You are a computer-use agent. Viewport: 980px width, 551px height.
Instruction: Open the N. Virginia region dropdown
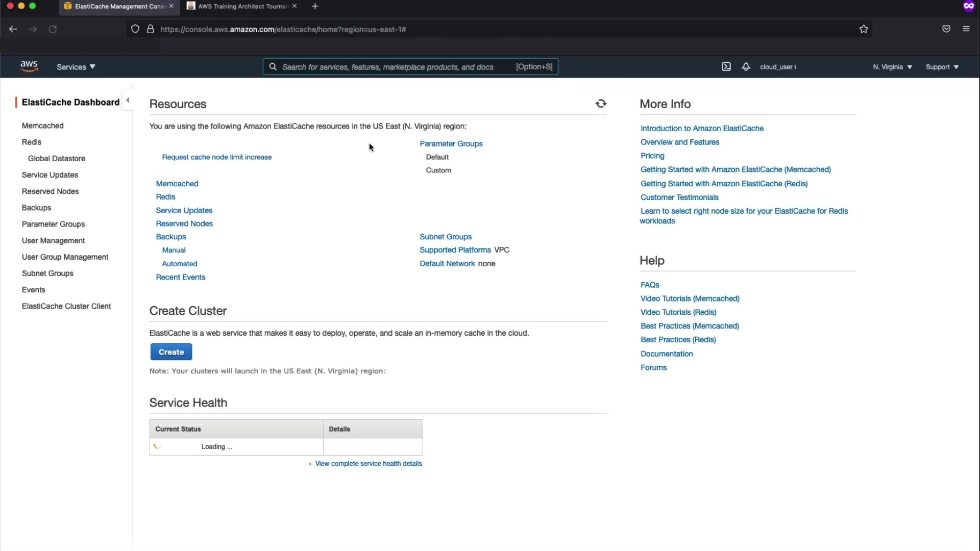(892, 67)
